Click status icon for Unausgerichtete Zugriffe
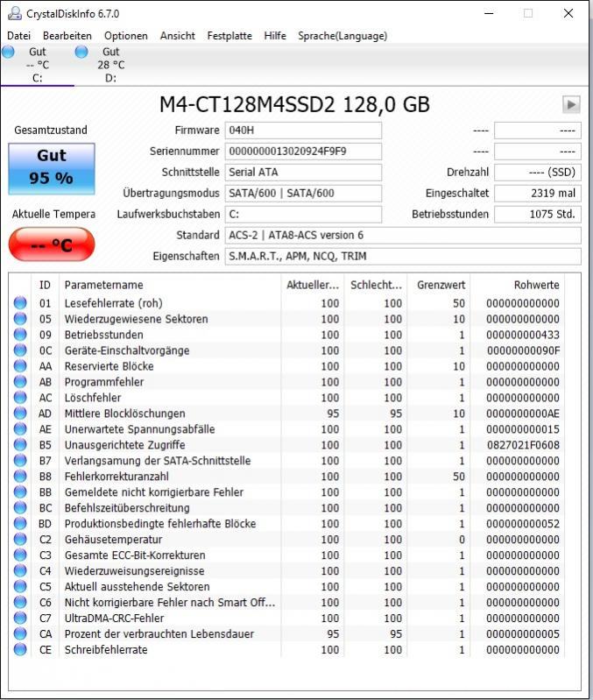The height and width of the screenshot is (700, 593). tap(20, 445)
